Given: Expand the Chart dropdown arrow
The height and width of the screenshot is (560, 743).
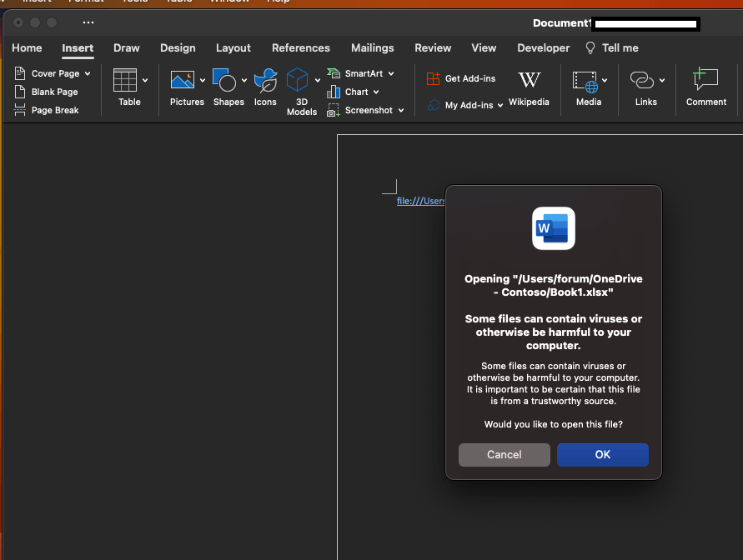Looking at the screenshot, I should coord(376,92).
